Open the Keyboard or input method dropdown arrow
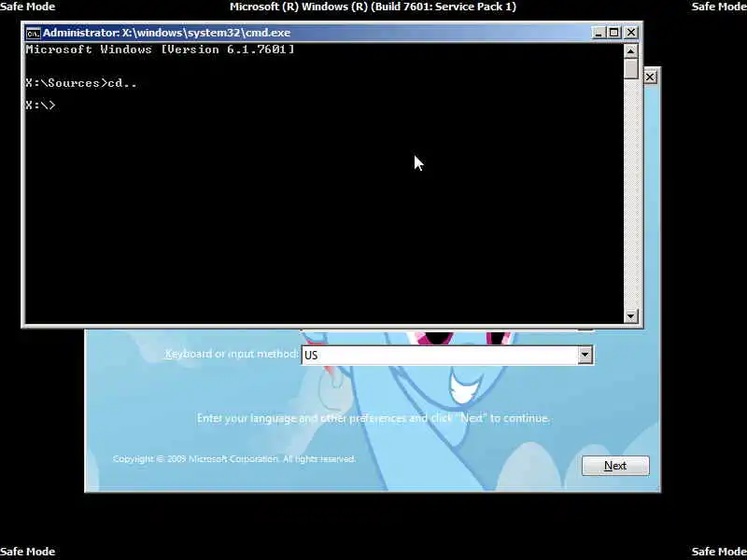The width and height of the screenshot is (747, 560). coord(585,355)
